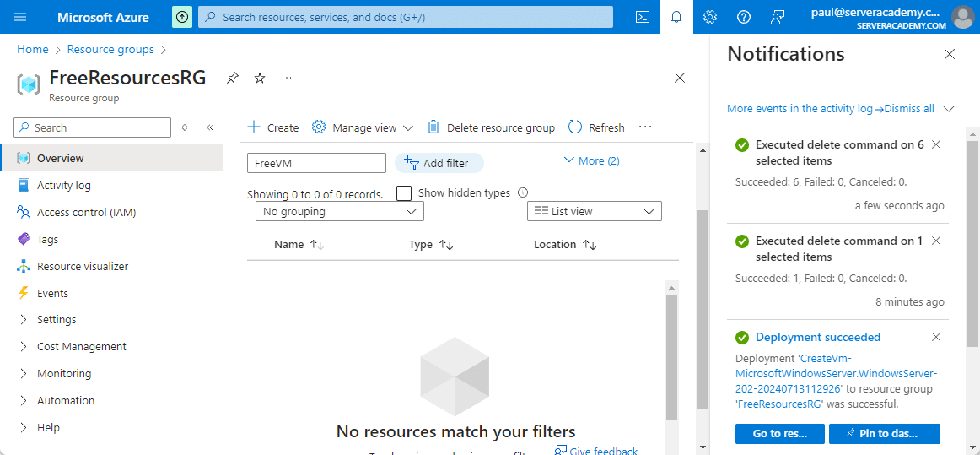Image resolution: width=980 pixels, height=455 pixels.
Task: Open the No grouping dropdown
Action: point(340,212)
